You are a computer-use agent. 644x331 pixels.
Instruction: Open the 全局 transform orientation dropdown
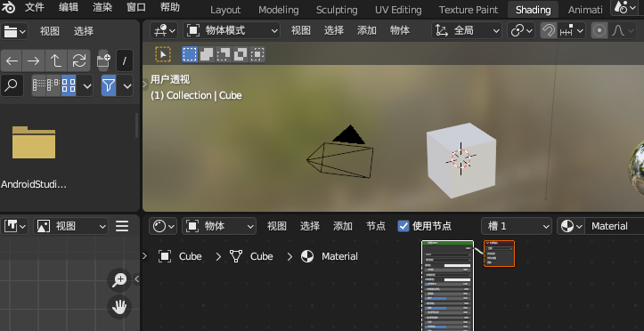click(x=467, y=30)
